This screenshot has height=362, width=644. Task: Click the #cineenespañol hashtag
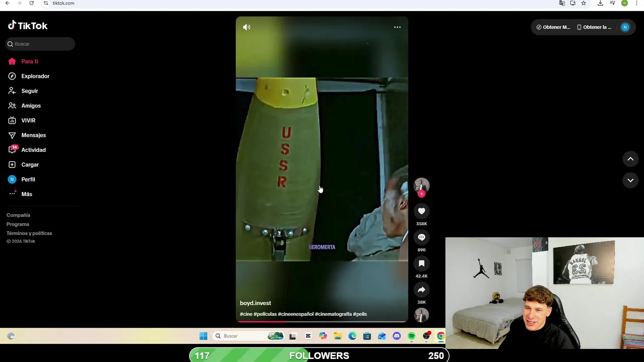(x=296, y=314)
